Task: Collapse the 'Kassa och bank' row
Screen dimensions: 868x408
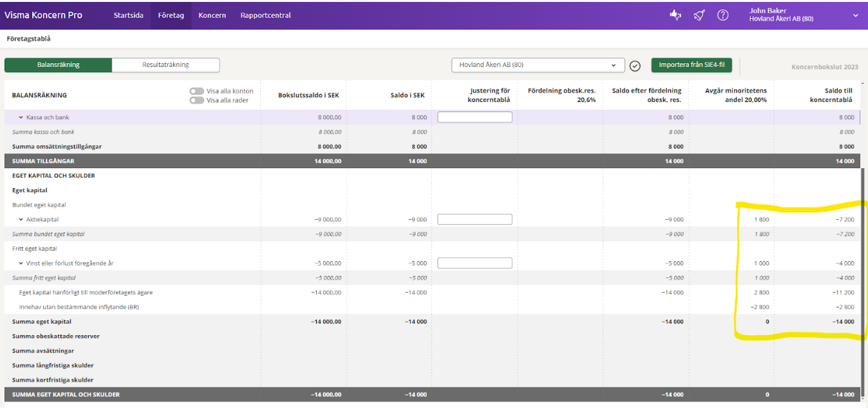Action: [21, 118]
